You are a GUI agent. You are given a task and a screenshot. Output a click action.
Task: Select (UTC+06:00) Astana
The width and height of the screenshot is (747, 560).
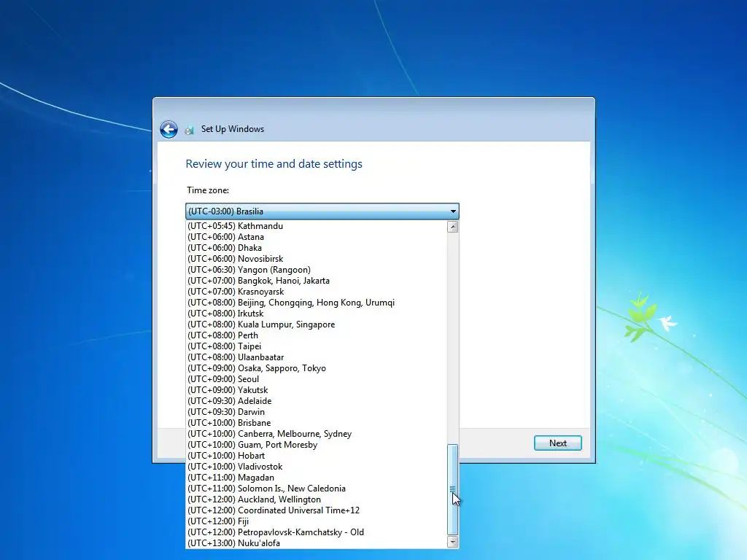click(x=317, y=237)
